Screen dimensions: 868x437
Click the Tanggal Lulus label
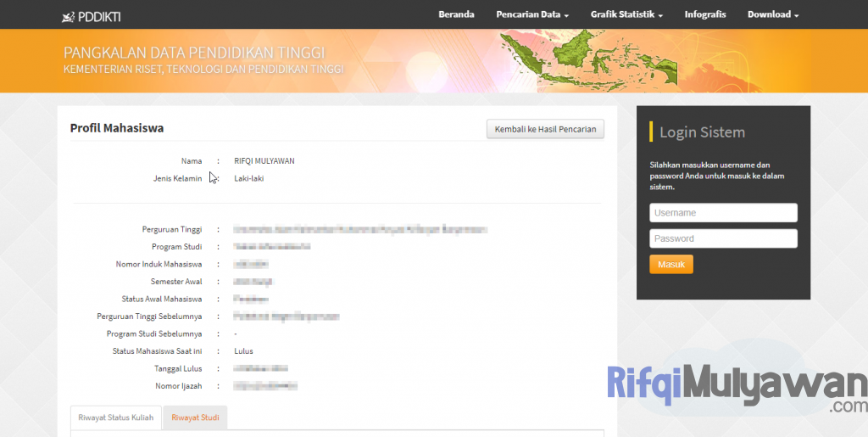[x=178, y=369]
